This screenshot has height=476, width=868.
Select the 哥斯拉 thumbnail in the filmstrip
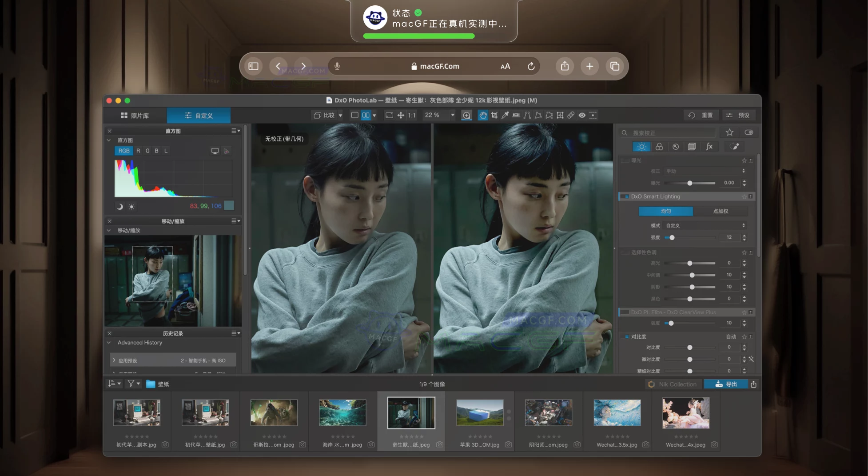pyautogui.click(x=274, y=412)
